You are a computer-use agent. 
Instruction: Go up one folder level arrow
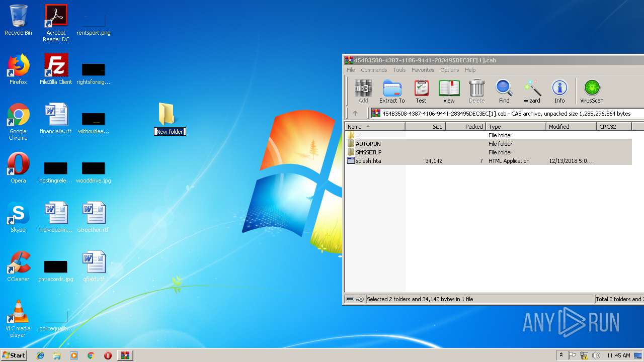(x=355, y=114)
